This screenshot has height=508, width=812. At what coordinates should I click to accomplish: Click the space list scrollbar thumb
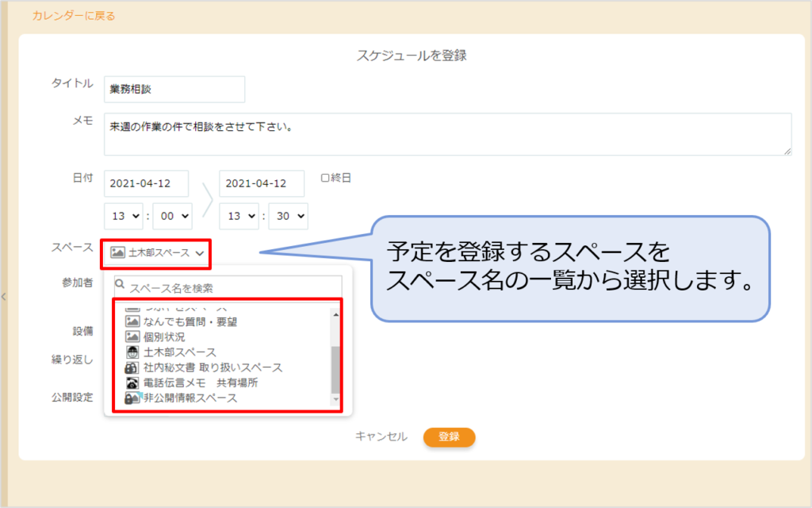click(335, 370)
